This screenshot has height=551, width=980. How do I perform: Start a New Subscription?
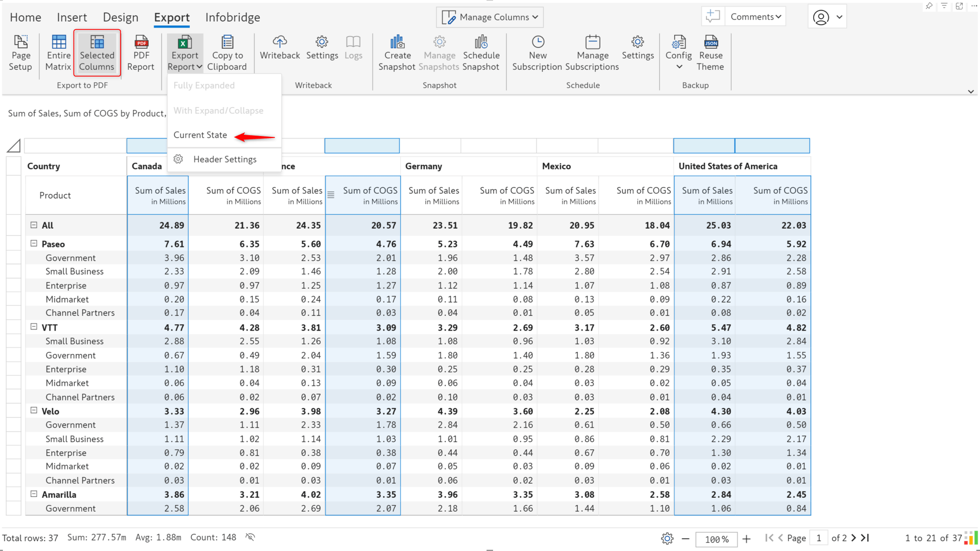pyautogui.click(x=537, y=53)
